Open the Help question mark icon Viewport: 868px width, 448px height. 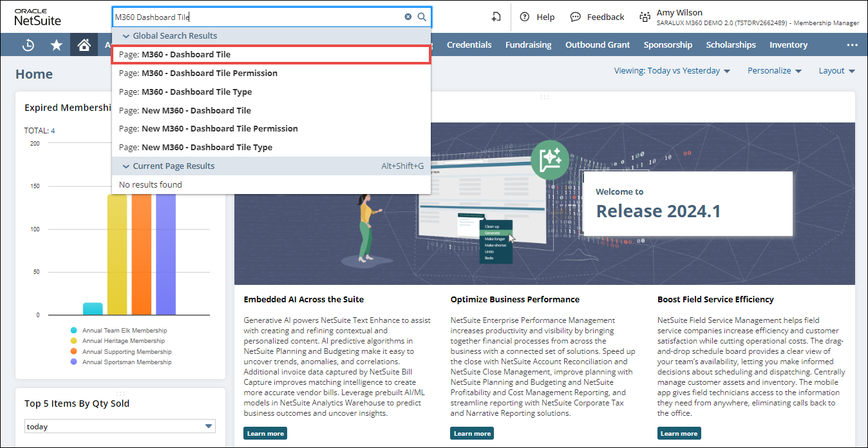point(525,17)
